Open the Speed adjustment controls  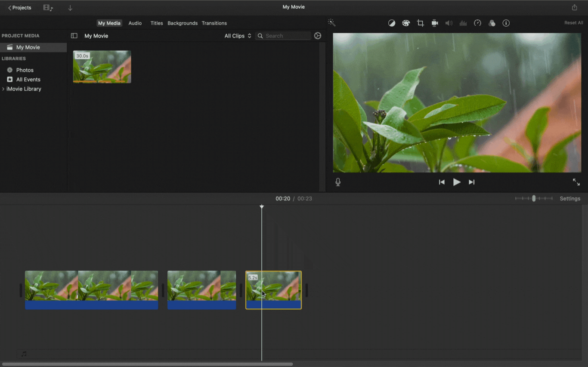coord(477,23)
